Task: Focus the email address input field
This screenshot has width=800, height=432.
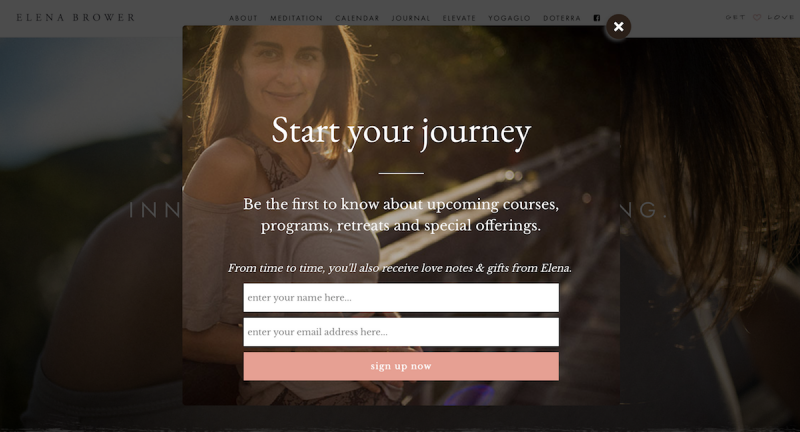Action: (x=401, y=332)
